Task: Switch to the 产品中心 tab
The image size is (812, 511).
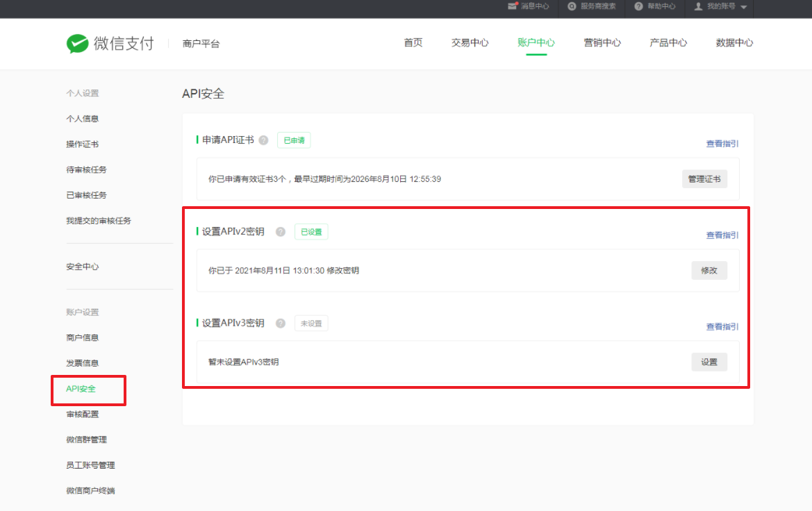Action: click(x=668, y=43)
